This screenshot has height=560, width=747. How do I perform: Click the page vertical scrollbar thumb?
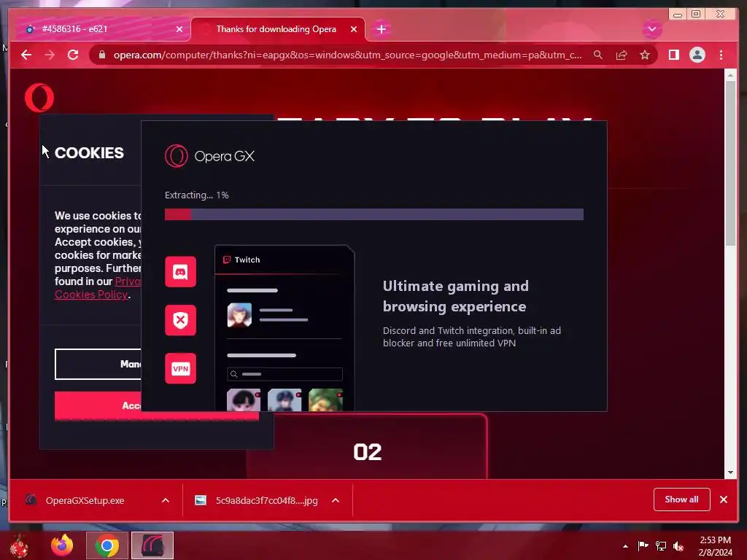pos(730,163)
